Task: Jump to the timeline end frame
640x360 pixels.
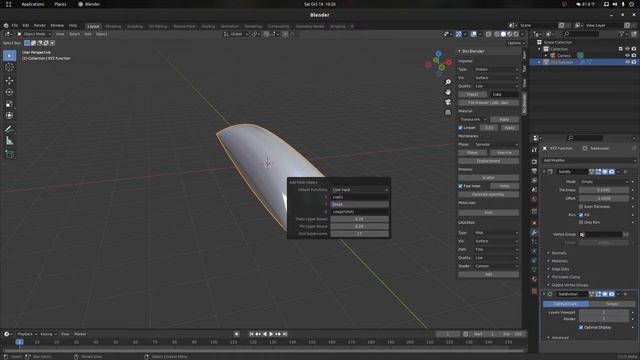Action: [x=285, y=334]
